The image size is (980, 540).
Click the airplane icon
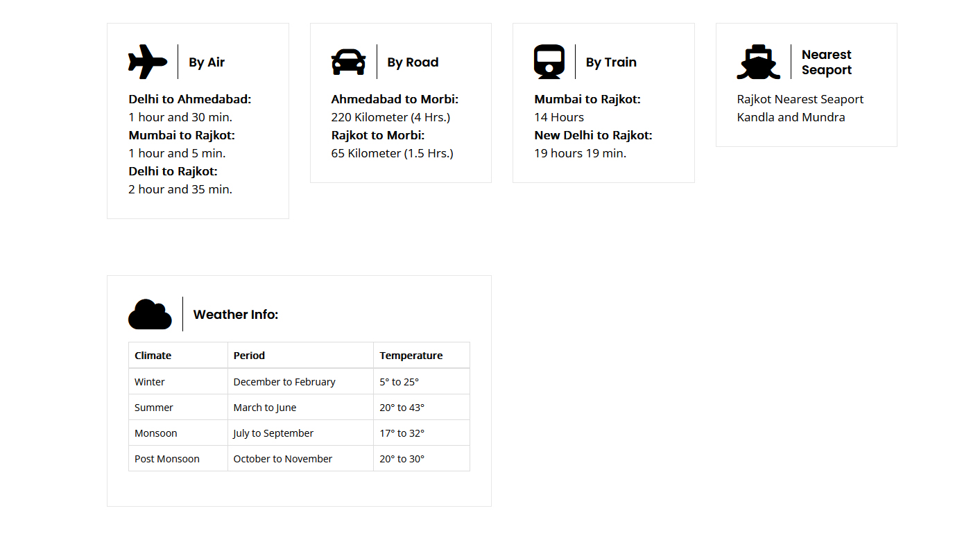click(148, 62)
